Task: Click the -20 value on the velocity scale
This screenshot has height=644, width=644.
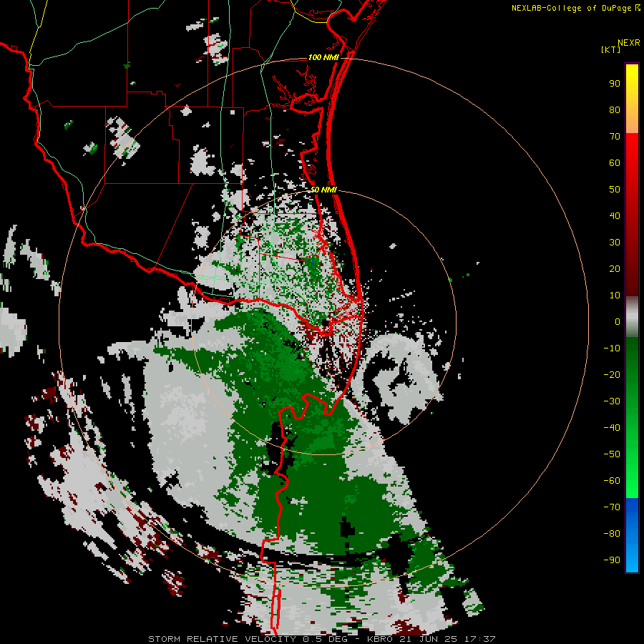Action: point(612,375)
